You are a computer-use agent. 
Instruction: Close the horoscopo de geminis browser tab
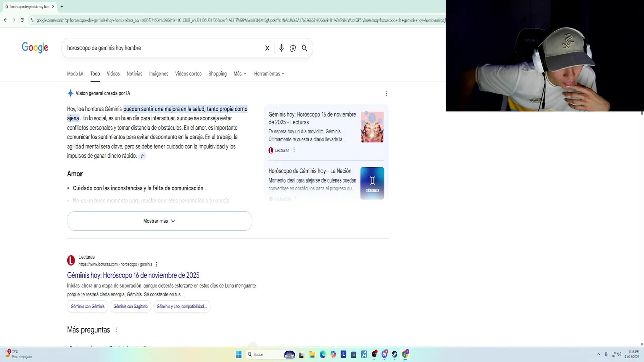(53, 7)
